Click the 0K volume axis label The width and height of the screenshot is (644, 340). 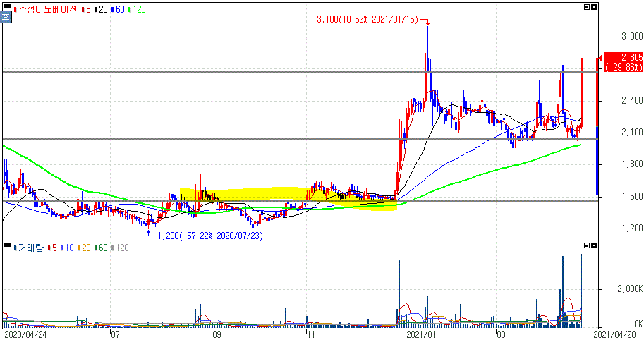[638, 324]
